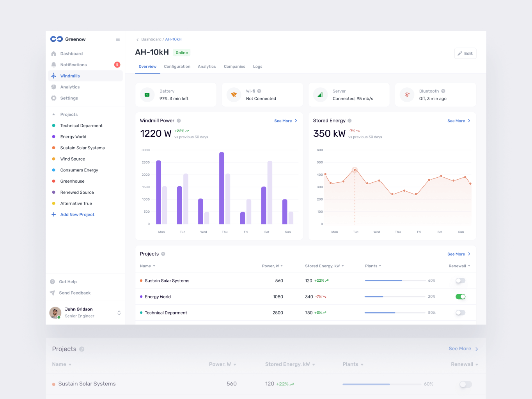The height and width of the screenshot is (399, 532).
Task: Collapse the Projects section in the sidebar
Action: click(54, 115)
